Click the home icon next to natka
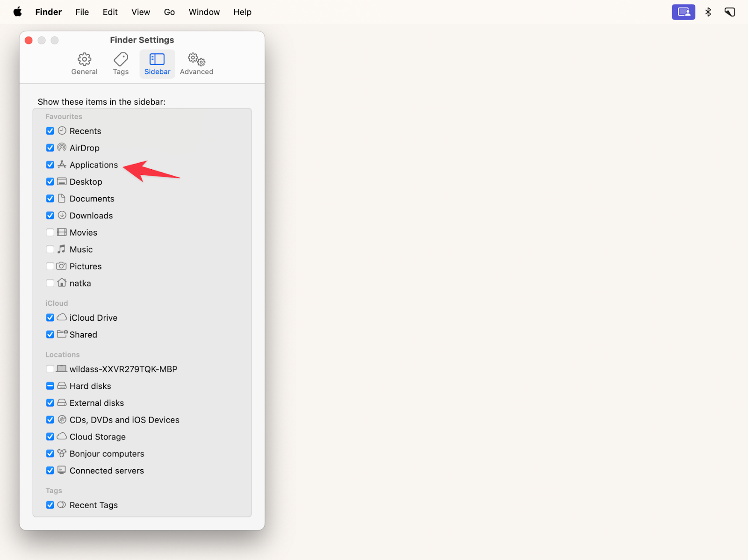This screenshot has width=748, height=560. [62, 283]
